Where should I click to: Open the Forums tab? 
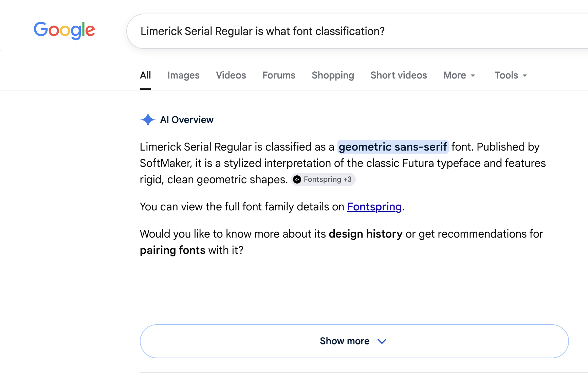coord(279,75)
